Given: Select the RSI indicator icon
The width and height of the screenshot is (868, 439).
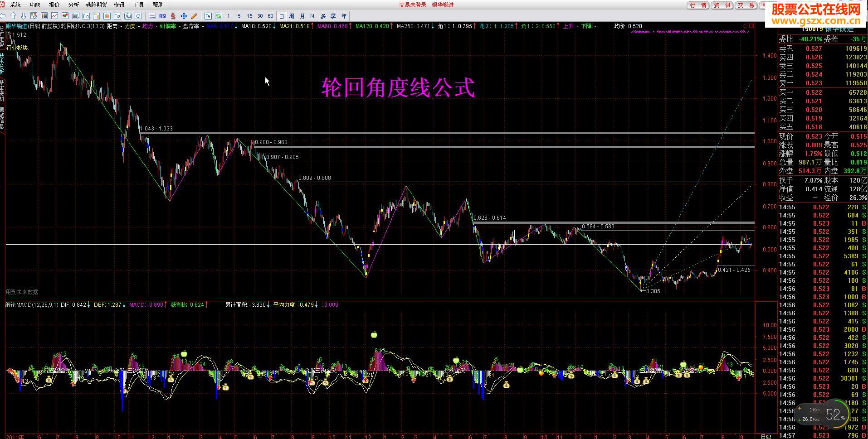Looking at the screenshot, I should click(163, 16).
